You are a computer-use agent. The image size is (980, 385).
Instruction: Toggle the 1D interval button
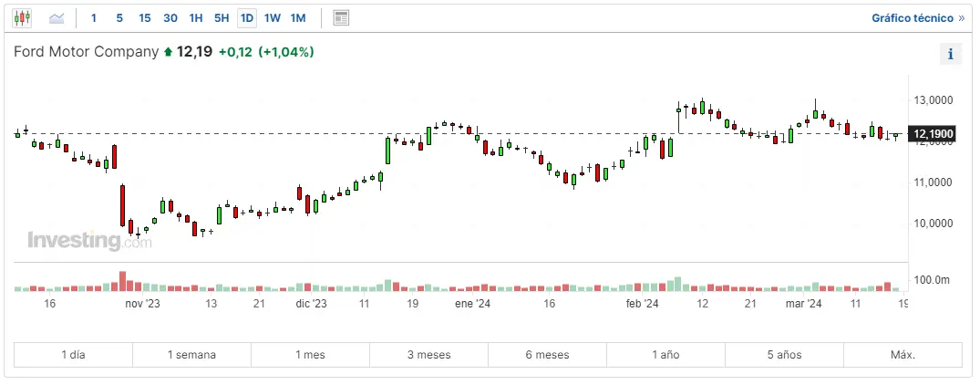click(246, 17)
